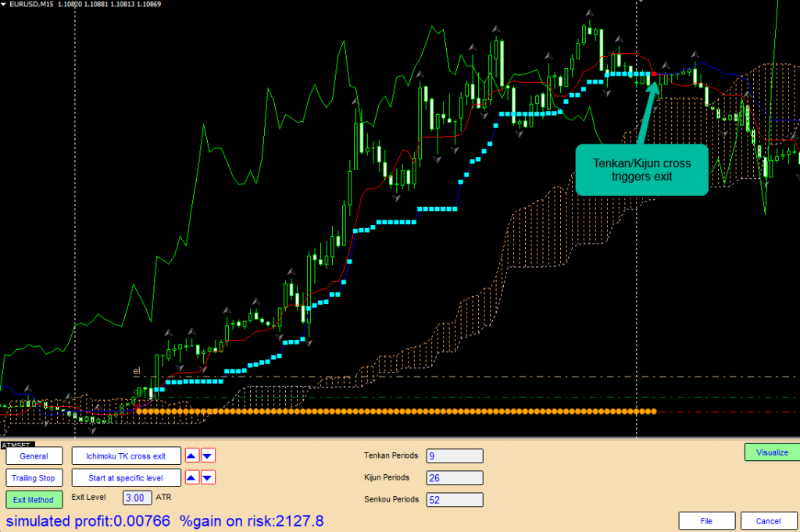Select the Exit Method tab
This screenshot has height=532, width=800.
click(x=34, y=500)
